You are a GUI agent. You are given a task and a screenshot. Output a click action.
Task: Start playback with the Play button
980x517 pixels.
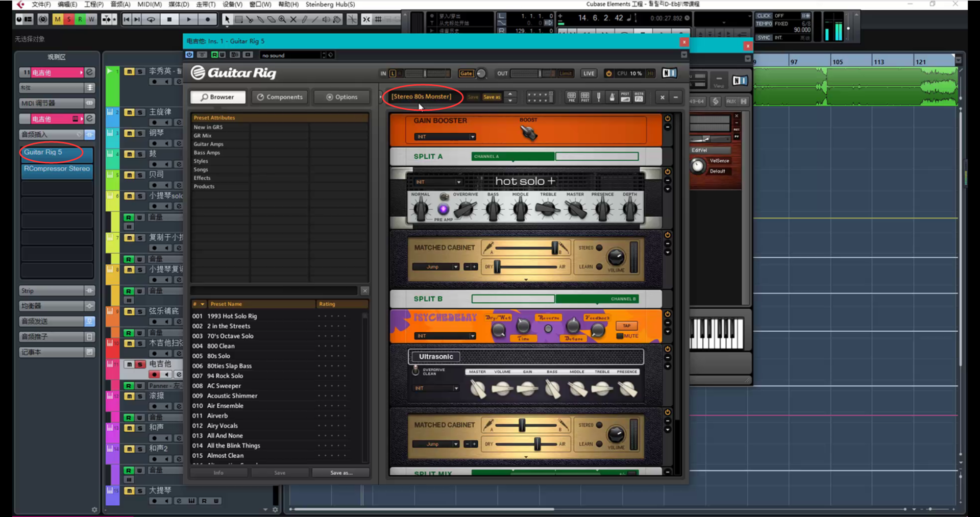[x=188, y=19]
